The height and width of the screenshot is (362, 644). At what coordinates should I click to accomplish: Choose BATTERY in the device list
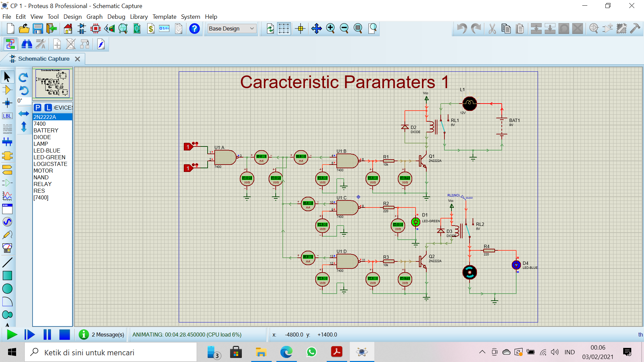(x=46, y=130)
